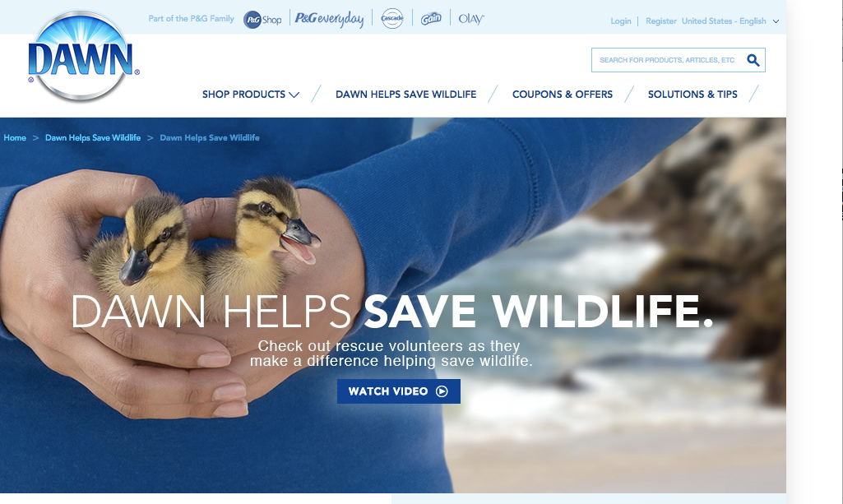
Task: Click the play icon on Watch Video
Action: pos(442,391)
